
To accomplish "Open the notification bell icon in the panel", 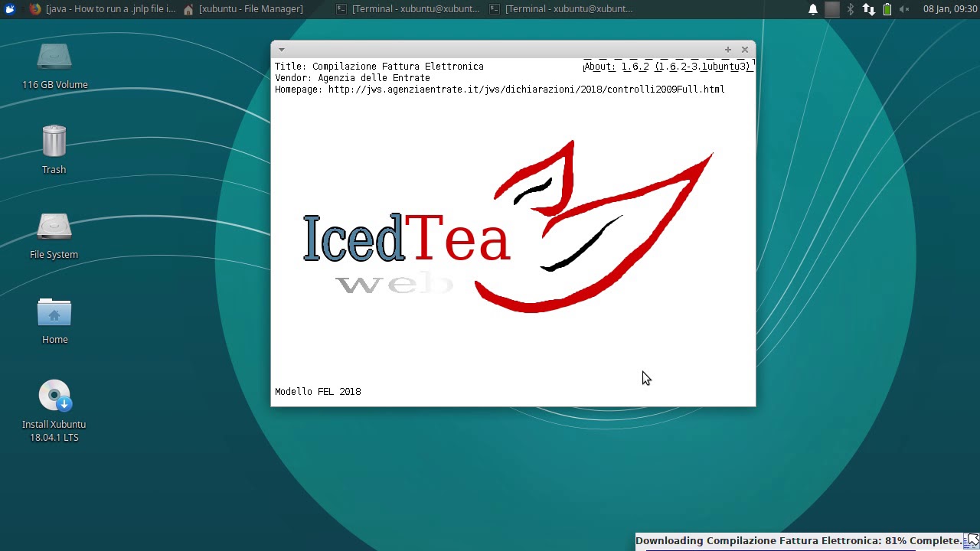I will click(813, 9).
